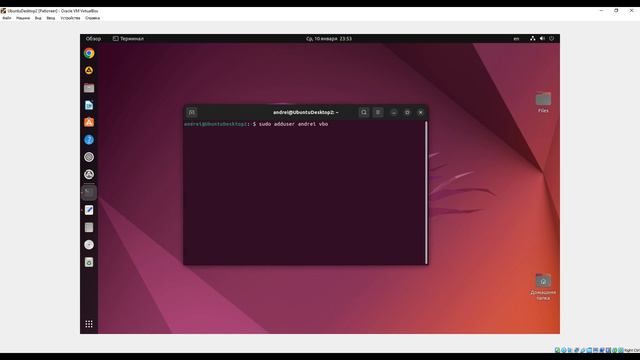Open the Вид menu in VirtualBox
This screenshot has height=360, width=640.
pos(38,18)
